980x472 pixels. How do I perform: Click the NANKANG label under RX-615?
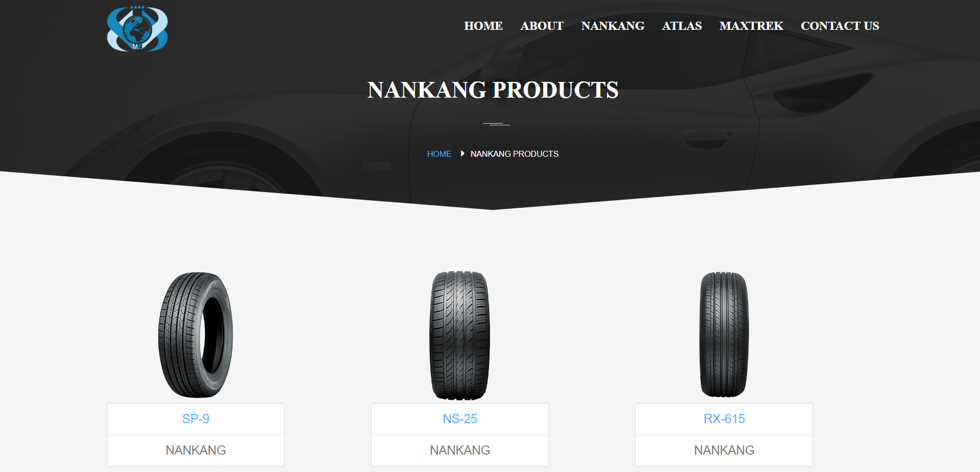pos(724,450)
